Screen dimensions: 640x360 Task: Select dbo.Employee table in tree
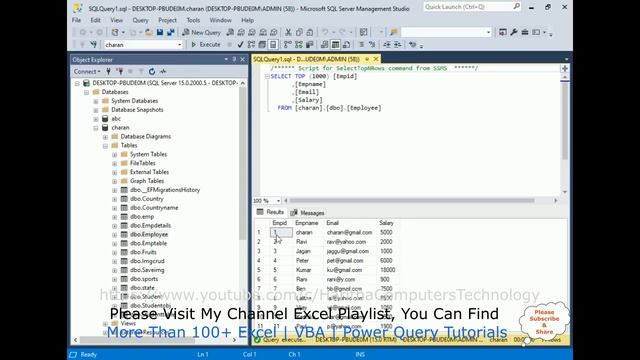[x=149, y=234]
